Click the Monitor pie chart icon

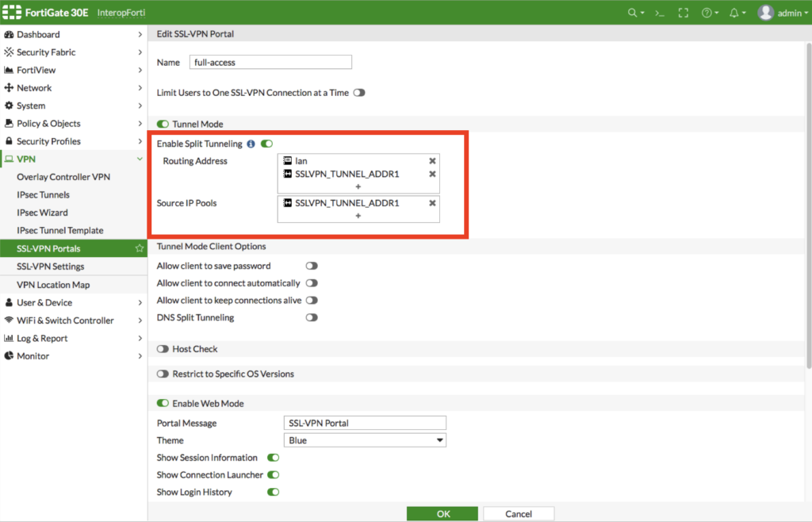pyautogui.click(x=9, y=355)
